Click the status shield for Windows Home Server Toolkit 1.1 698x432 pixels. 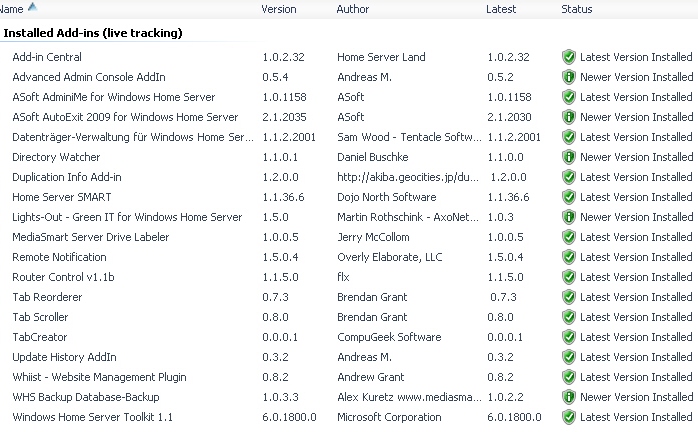click(568, 417)
